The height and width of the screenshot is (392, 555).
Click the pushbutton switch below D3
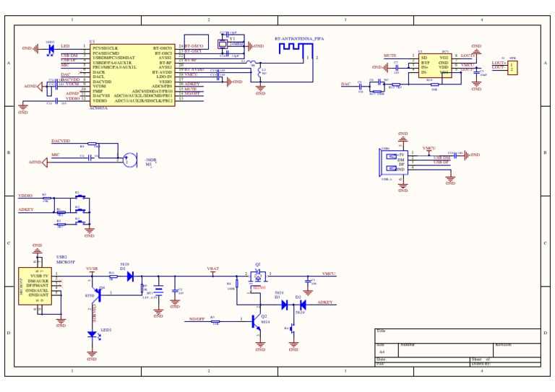(293, 328)
